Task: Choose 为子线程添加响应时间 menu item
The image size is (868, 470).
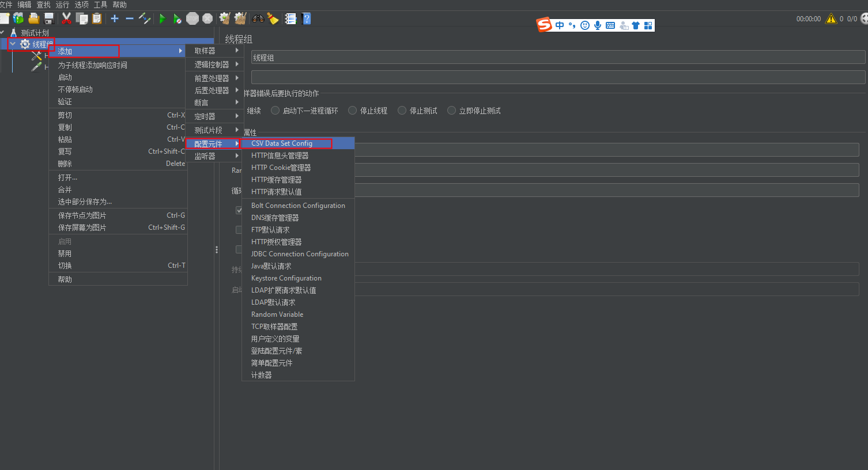Action: click(x=118, y=65)
